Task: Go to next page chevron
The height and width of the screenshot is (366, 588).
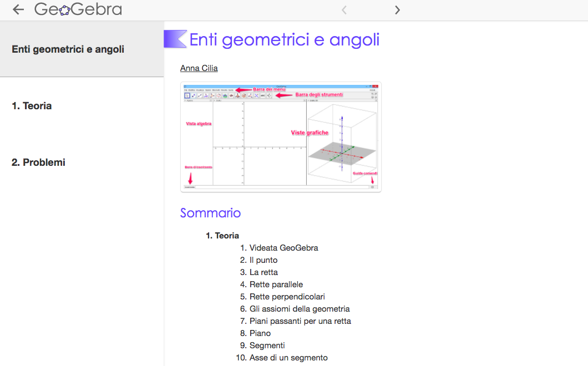Action: click(x=398, y=10)
